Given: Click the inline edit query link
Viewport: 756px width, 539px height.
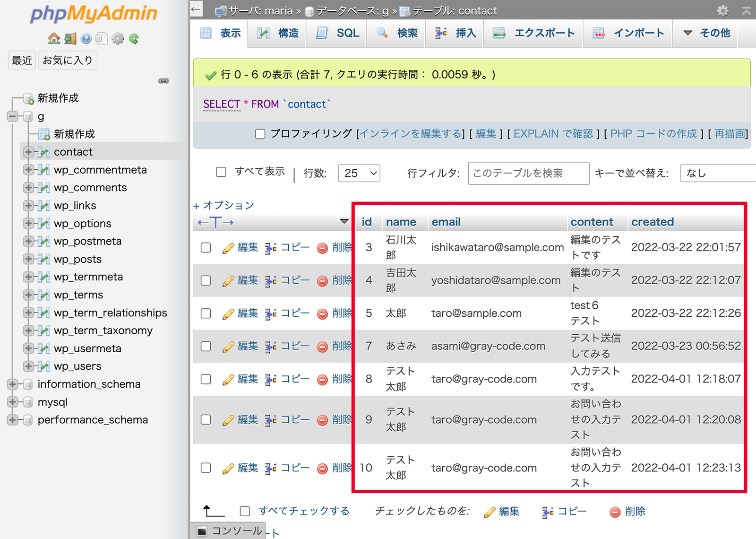Looking at the screenshot, I should (411, 134).
